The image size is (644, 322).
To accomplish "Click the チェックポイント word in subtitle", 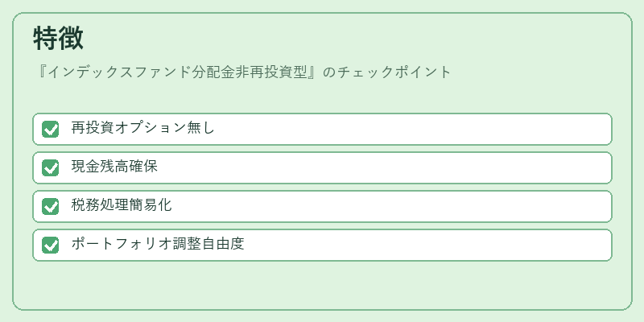I will click(x=394, y=72).
